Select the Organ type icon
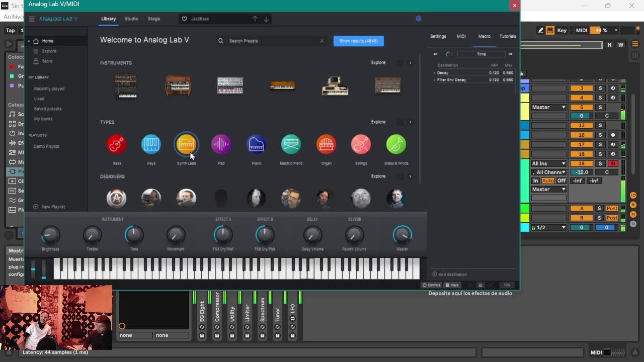 326,145
